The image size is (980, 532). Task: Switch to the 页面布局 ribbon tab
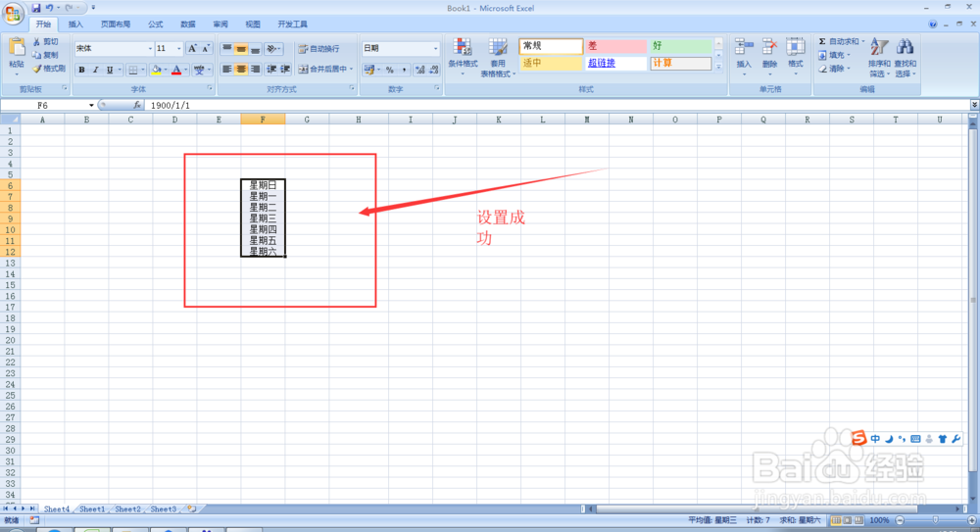pos(116,24)
